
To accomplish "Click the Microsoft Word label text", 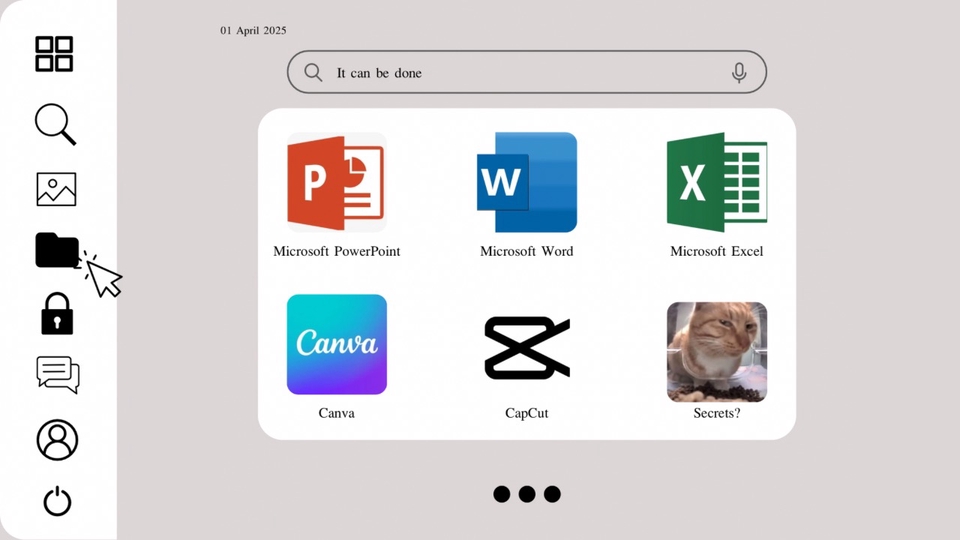I will [x=527, y=252].
